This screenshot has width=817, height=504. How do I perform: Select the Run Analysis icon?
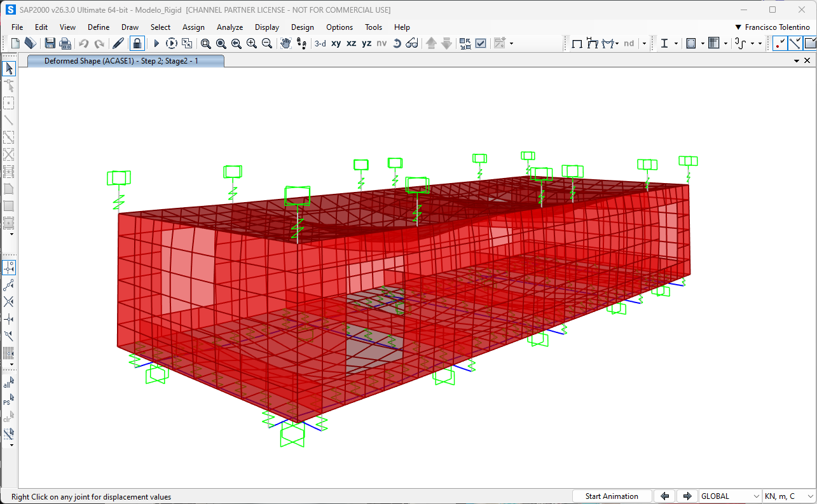point(155,43)
